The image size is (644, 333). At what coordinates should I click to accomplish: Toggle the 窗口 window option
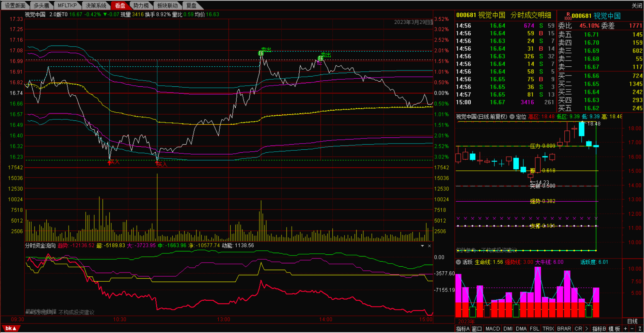click(x=477, y=329)
